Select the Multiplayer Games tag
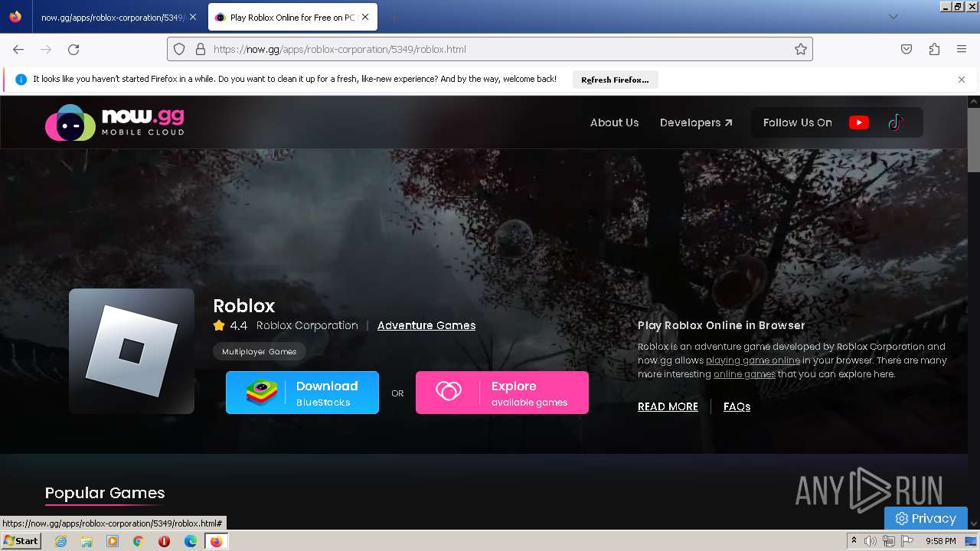Screen dimensions: 980x551 [260, 351]
